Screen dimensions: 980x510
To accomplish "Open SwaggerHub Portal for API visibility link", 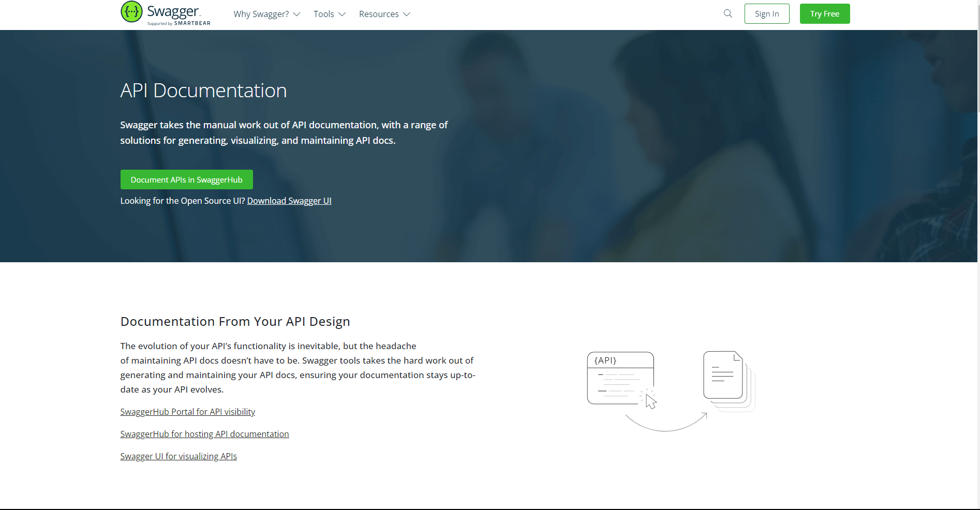I will coord(187,412).
